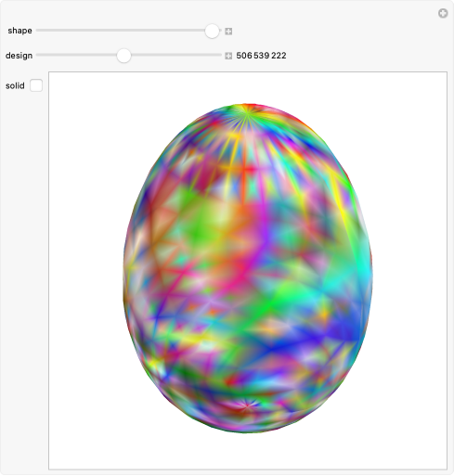The image size is (454, 476).
Task: Open the panel options plus icon
Action: coord(443,13)
